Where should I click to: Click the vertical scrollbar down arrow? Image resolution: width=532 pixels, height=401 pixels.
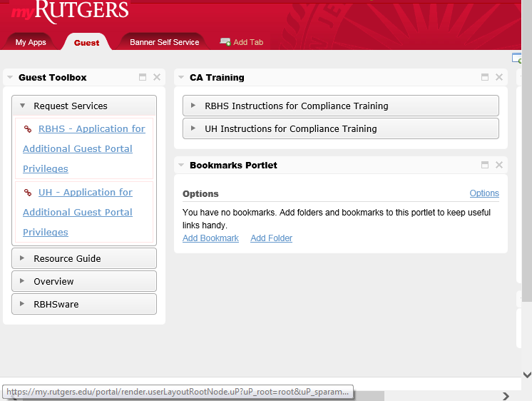coord(527,375)
